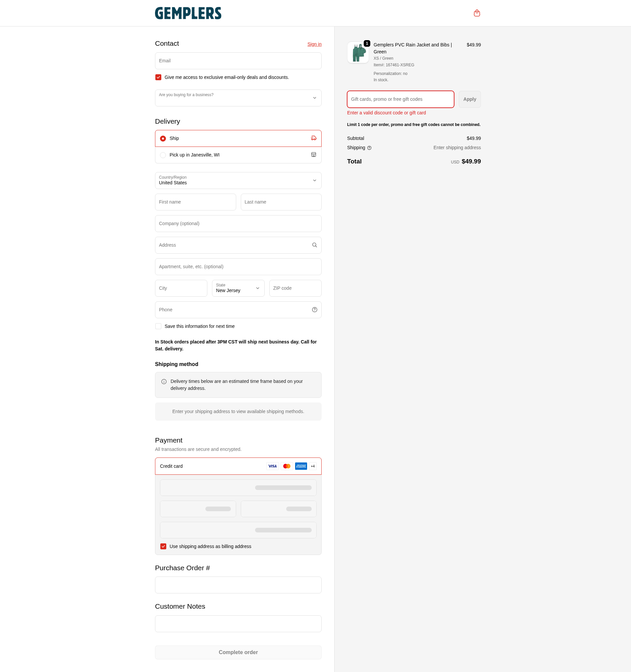Uncheck the exclusive email deals checkbox
This screenshot has height=672, width=631.
tap(158, 77)
